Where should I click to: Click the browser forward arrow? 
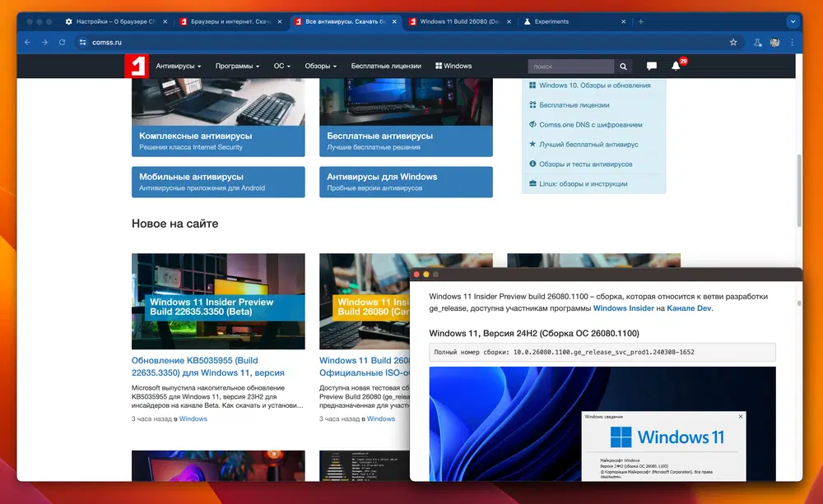[x=44, y=43]
